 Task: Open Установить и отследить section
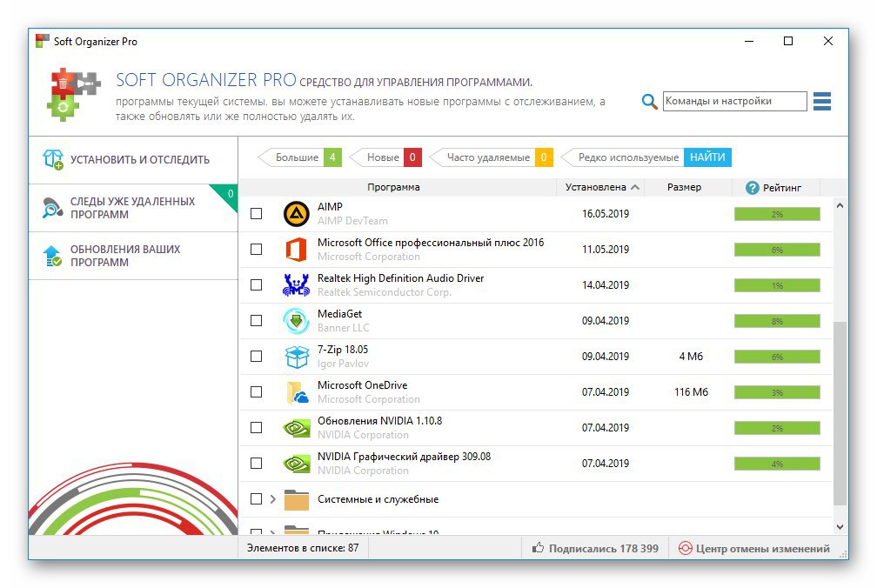point(133,160)
